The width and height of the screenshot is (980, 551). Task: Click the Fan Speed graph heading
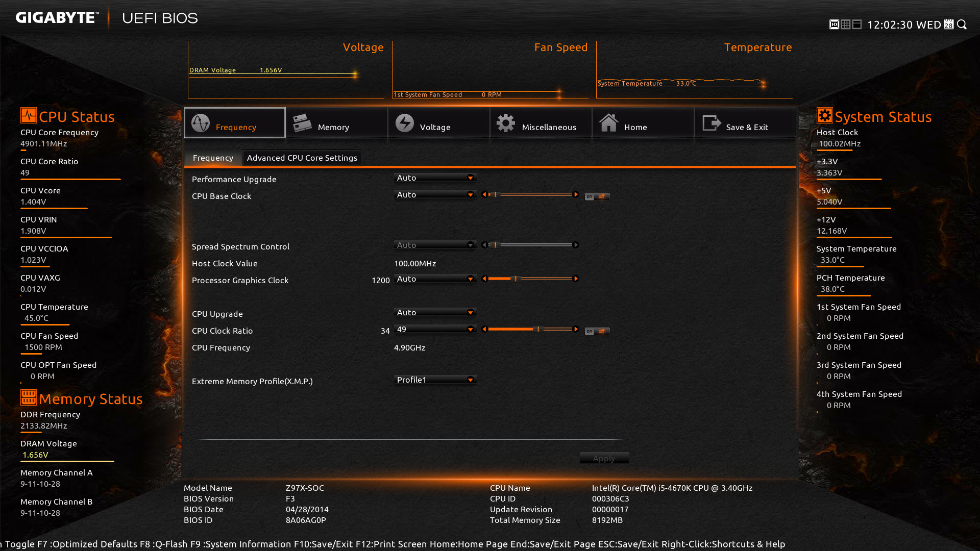[561, 47]
